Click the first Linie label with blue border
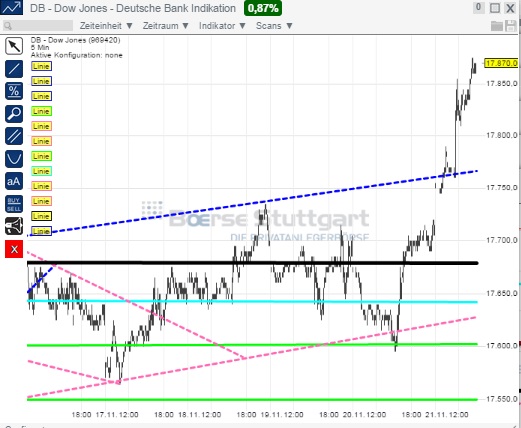521x428 pixels. tap(41, 66)
